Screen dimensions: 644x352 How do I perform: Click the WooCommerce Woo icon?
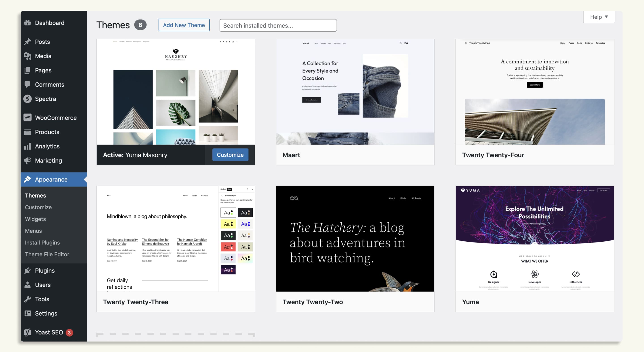[28, 117]
